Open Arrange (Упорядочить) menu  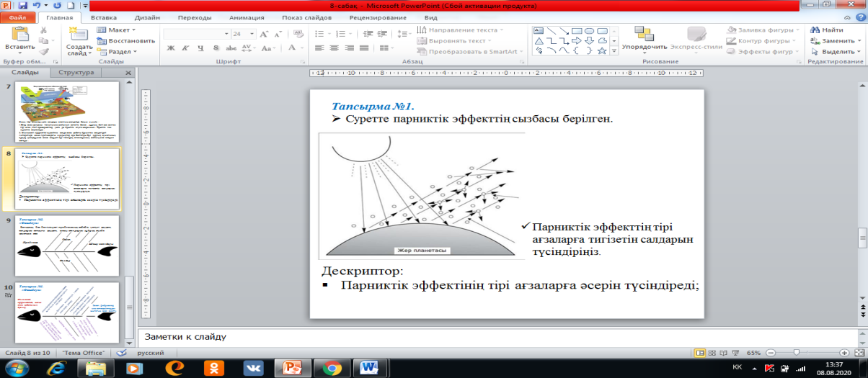pos(644,40)
